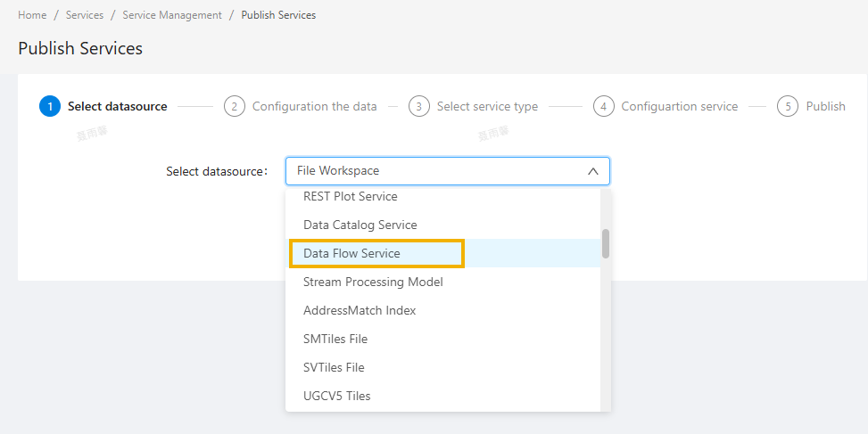Pick Stream Processing Model option

[373, 282]
